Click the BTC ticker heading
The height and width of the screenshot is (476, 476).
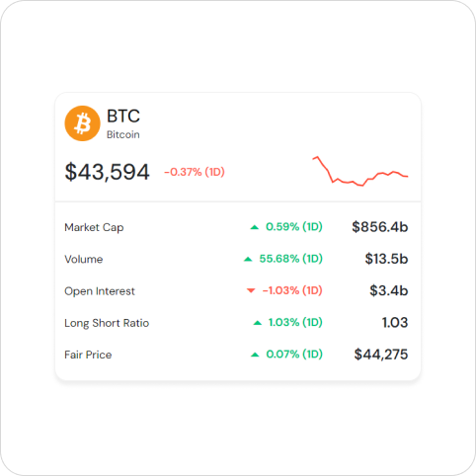(123, 116)
